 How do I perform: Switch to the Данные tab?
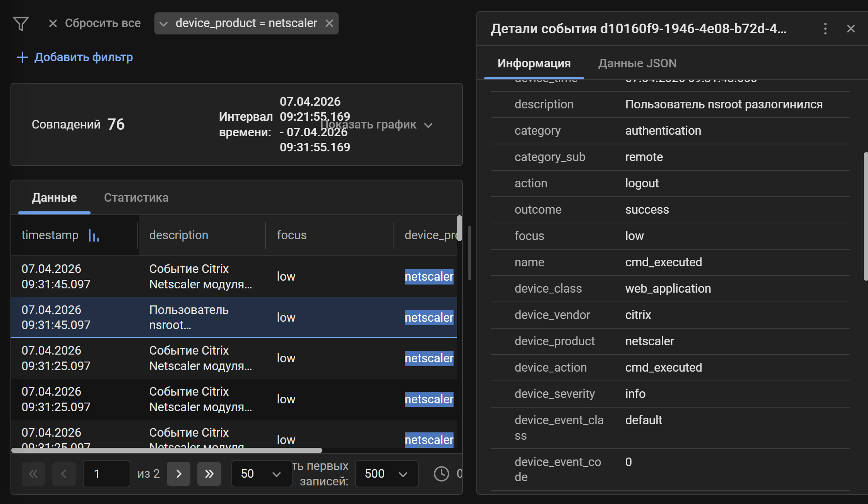[x=54, y=198]
